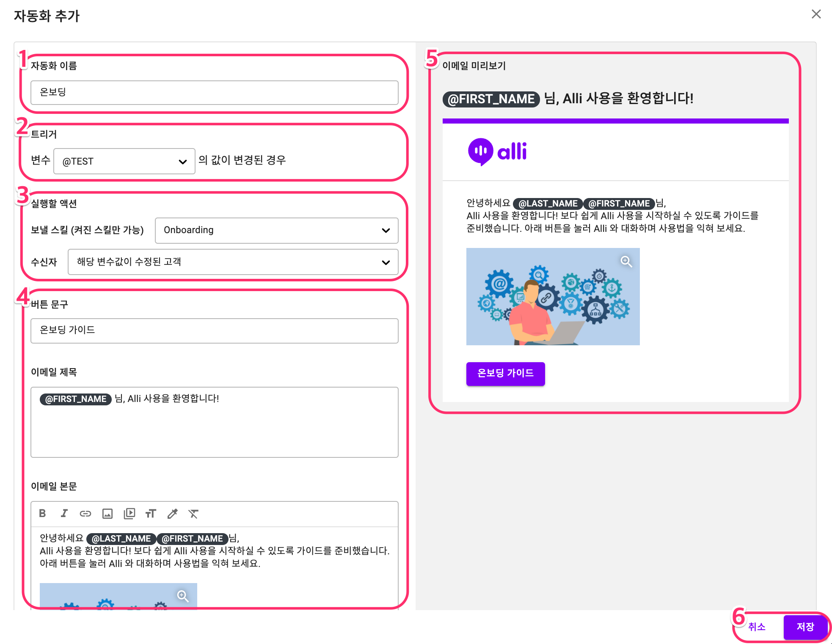Viewport: 832px width, 644px height.
Task: Click the 이메일 본문 label
Action: click(x=54, y=486)
